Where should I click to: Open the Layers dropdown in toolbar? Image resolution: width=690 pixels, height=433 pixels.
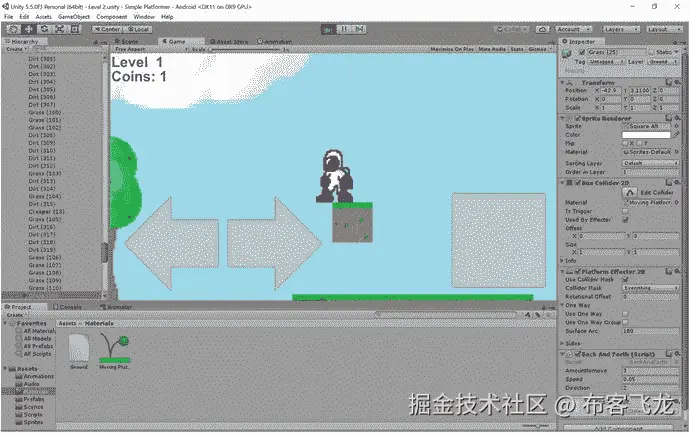coord(620,29)
